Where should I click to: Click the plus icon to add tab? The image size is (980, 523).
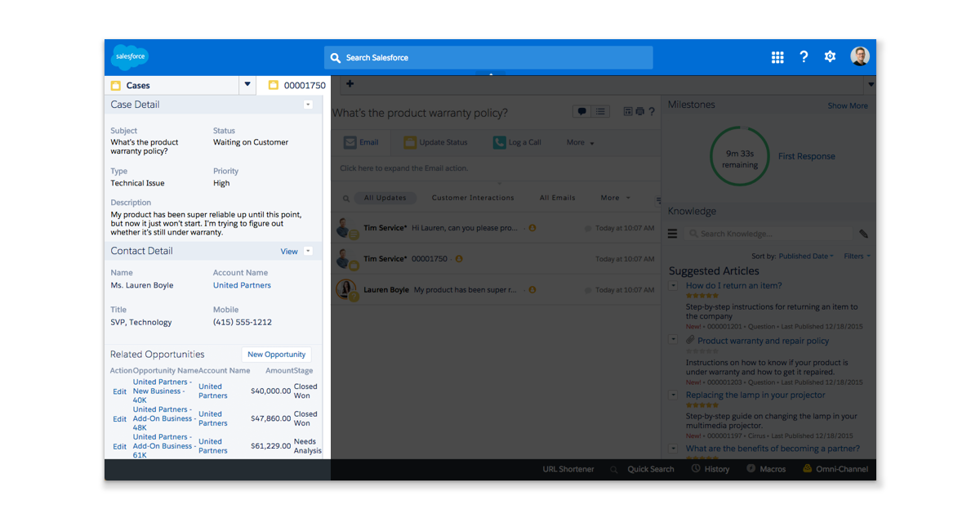(350, 84)
